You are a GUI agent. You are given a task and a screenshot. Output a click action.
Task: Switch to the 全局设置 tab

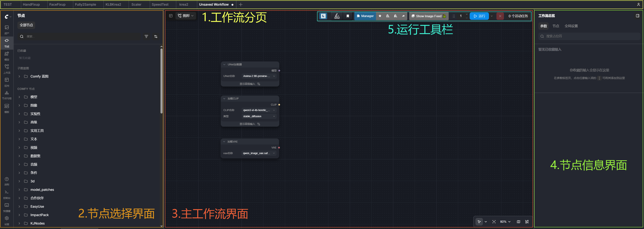[571, 26]
